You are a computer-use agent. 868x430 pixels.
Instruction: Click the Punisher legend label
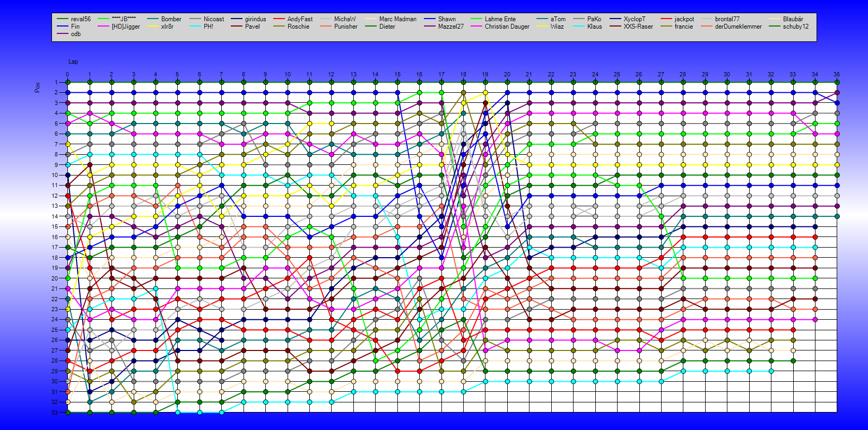coord(339,27)
